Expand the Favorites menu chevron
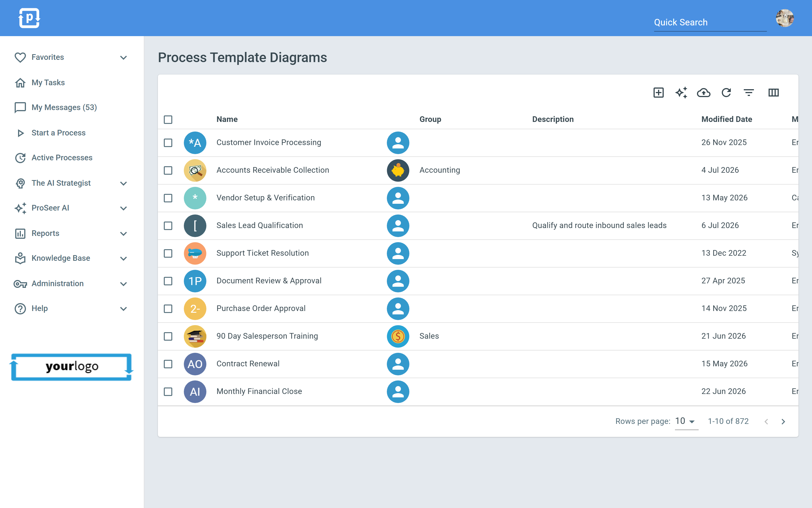Viewport: 812px width, 508px height. pos(123,58)
